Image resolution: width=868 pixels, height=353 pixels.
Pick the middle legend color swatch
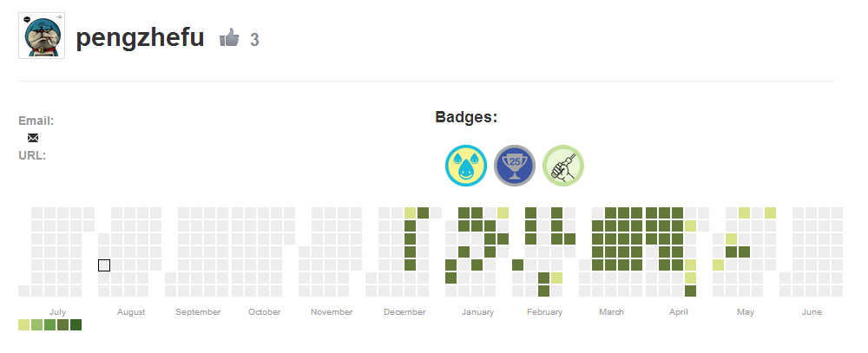49,325
